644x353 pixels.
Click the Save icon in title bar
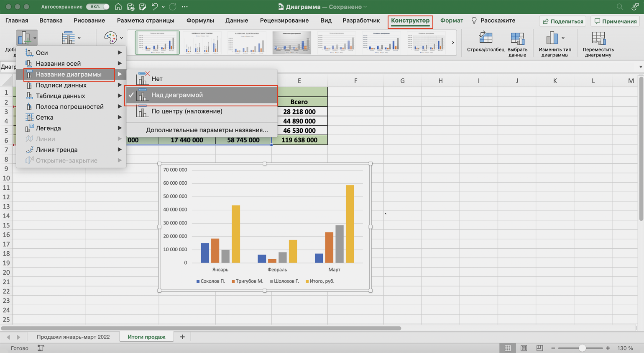pos(130,7)
